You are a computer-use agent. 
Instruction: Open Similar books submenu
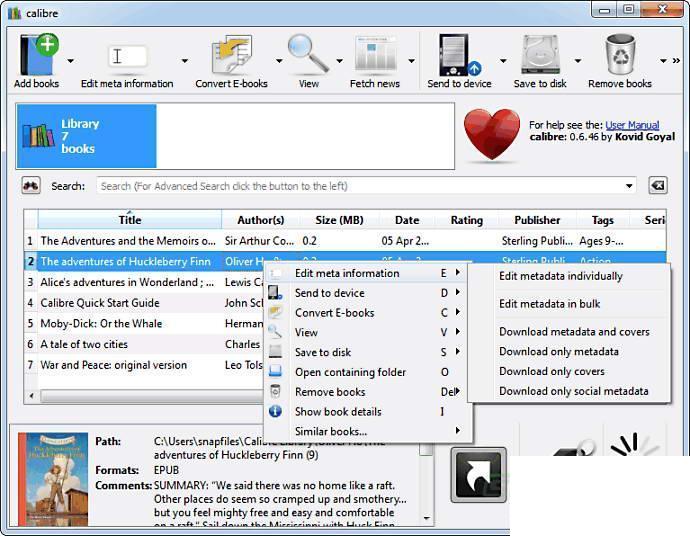[x=368, y=431]
